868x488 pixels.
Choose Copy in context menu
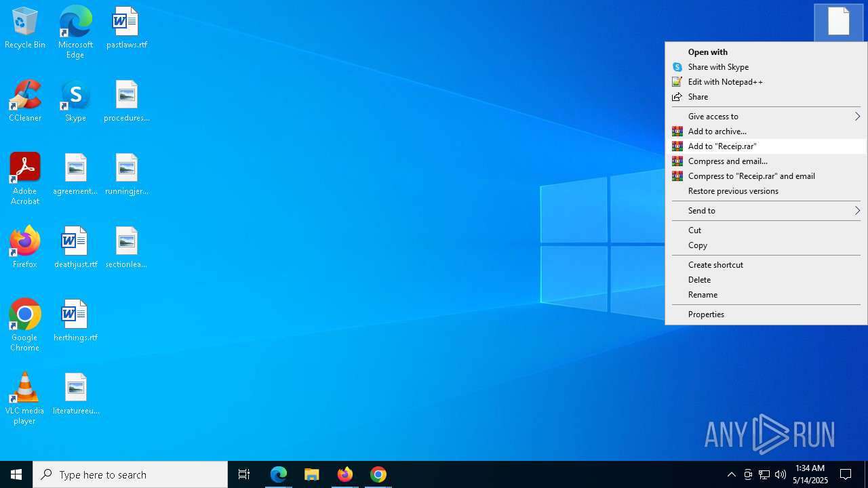766,245
